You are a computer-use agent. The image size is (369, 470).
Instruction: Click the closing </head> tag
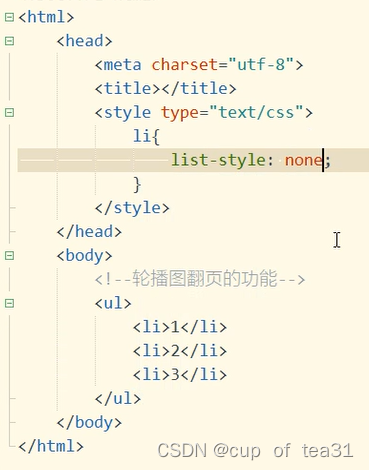tap(89, 232)
